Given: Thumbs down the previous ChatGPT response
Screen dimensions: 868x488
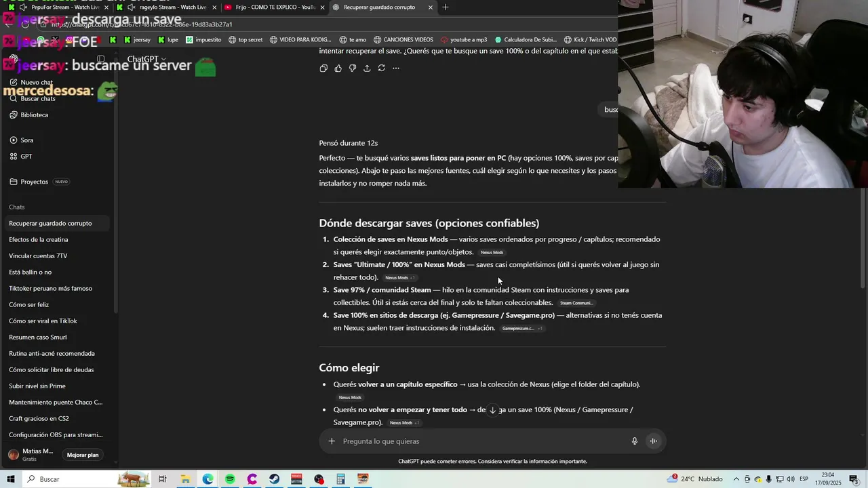Looking at the screenshot, I should coord(353,68).
